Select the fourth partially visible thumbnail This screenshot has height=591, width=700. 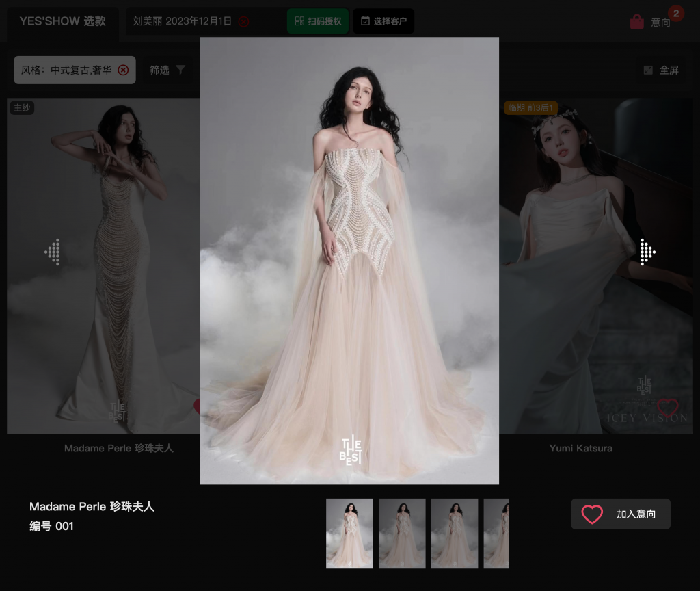point(496,534)
